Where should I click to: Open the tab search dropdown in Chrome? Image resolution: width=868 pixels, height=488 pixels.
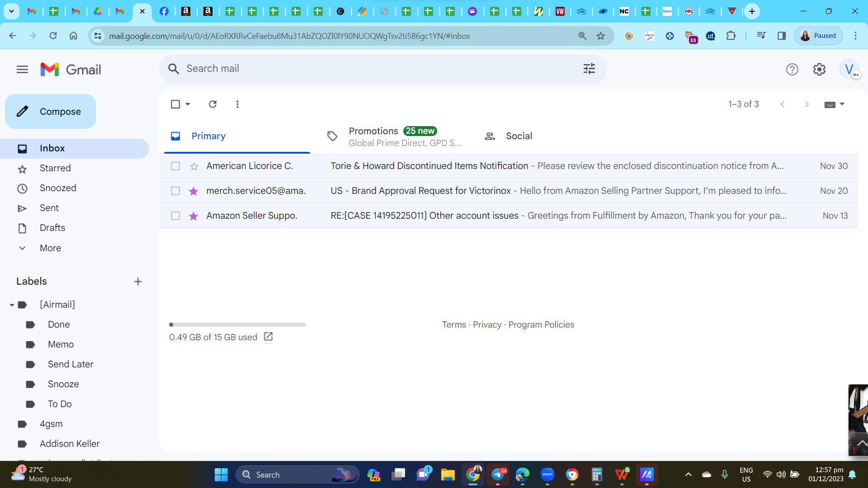tap(11, 11)
